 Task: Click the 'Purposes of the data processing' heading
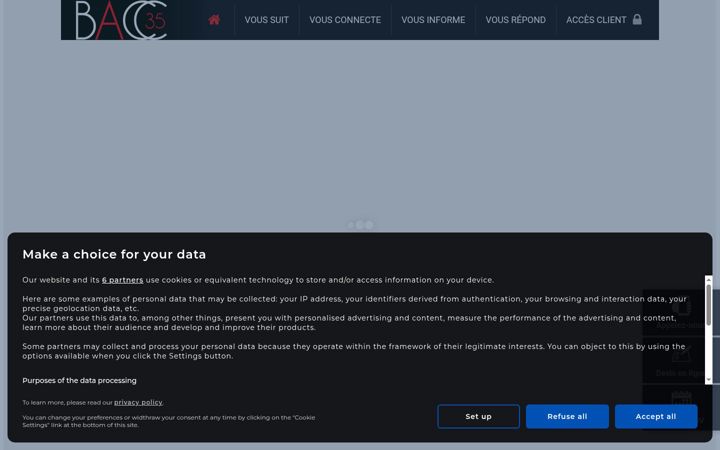(79, 381)
